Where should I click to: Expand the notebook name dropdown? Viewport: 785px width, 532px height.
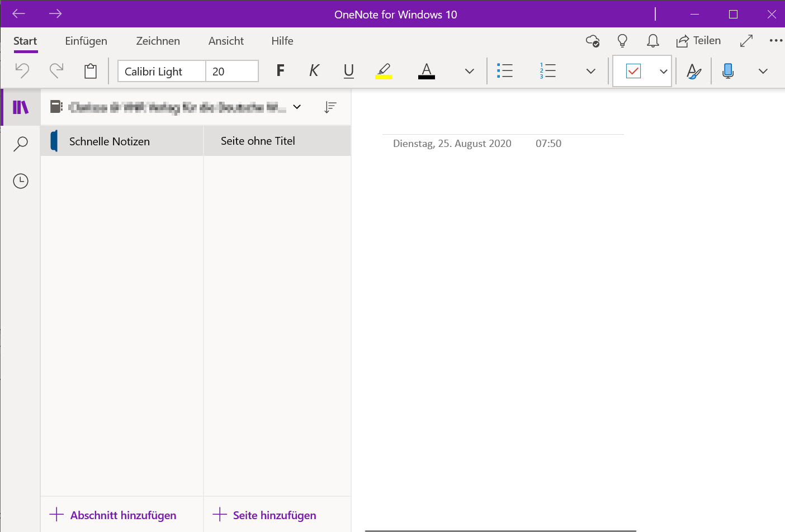point(297,107)
